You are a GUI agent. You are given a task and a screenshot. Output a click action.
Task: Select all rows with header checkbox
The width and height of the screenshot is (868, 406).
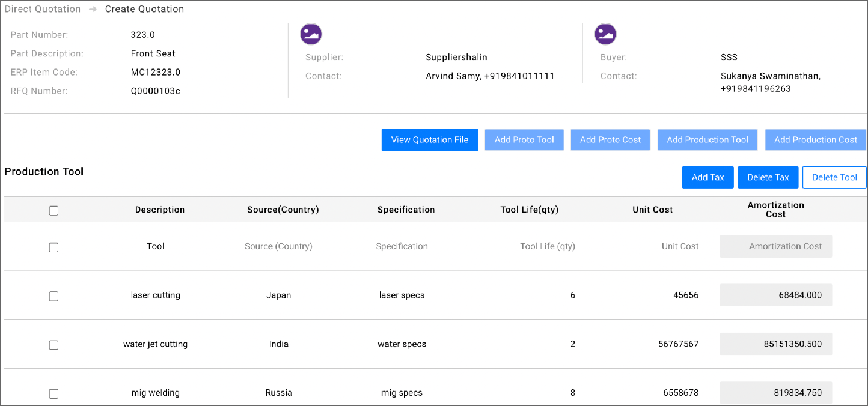[x=53, y=210]
